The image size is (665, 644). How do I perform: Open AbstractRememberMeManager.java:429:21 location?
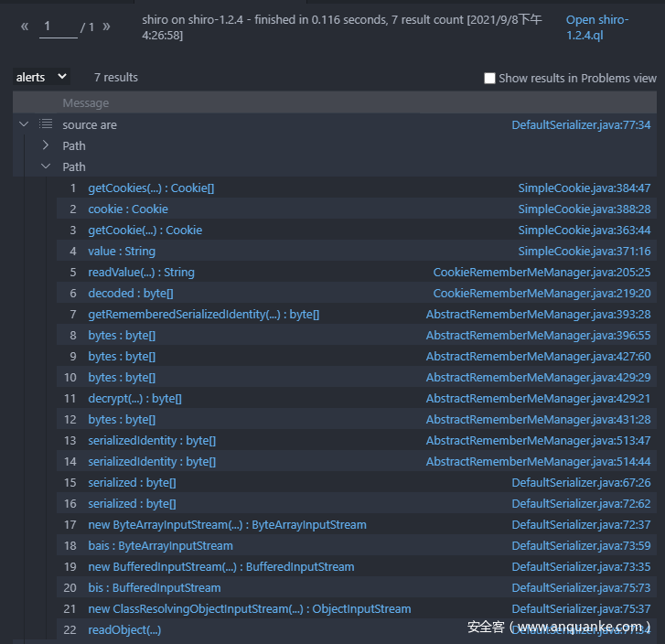[538, 398]
